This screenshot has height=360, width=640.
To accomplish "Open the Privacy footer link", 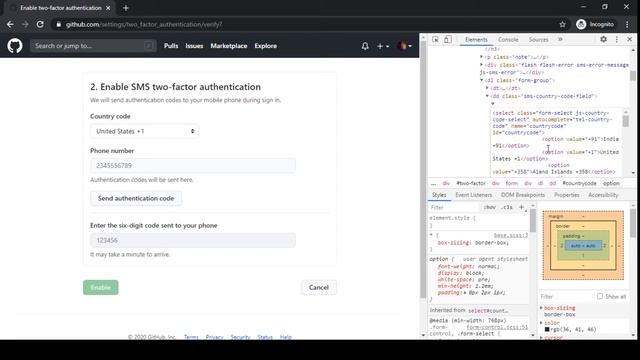I will click(215, 337).
